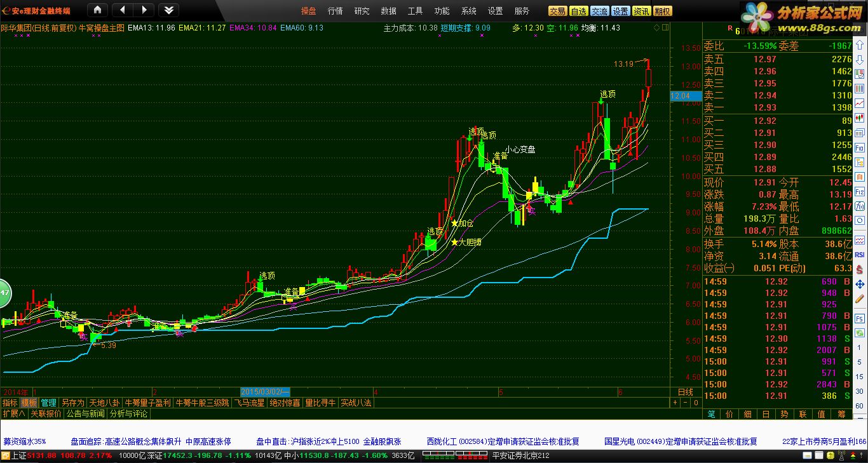Open the 关联报价 tab
Screen dimensions: 868x463
click(x=46, y=413)
